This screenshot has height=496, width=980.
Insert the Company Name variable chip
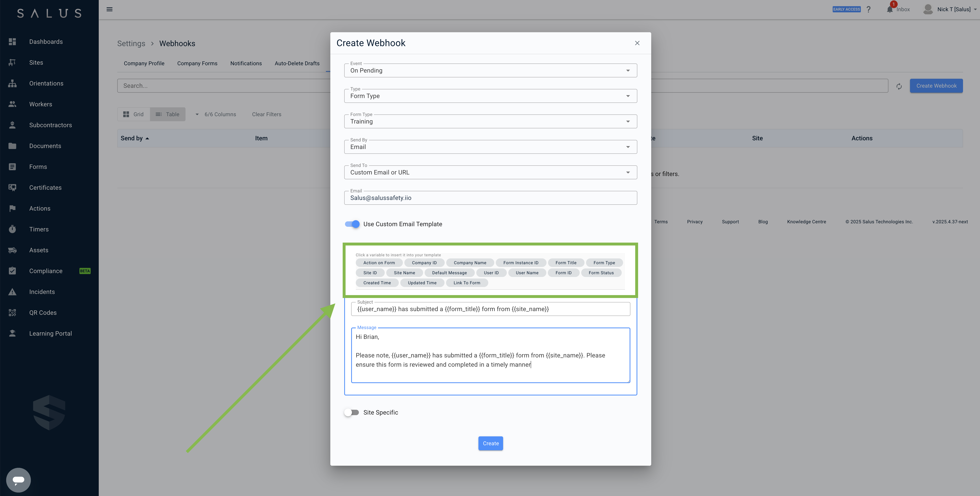point(470,263)
